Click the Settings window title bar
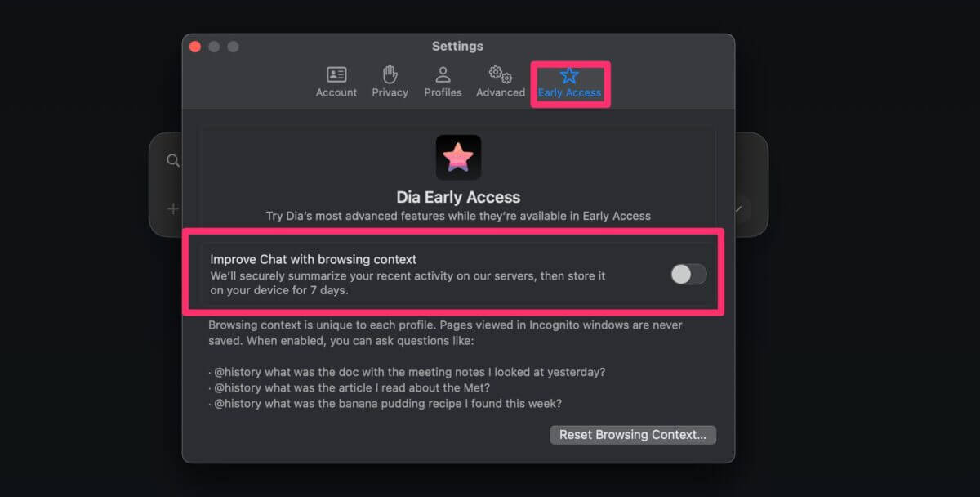 click(457, 47)
